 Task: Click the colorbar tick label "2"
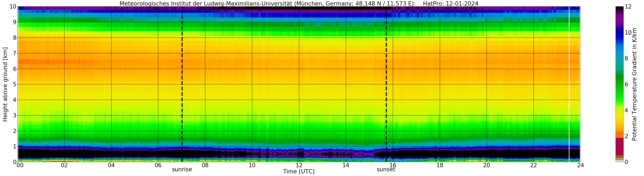click(x=626, y=136)
